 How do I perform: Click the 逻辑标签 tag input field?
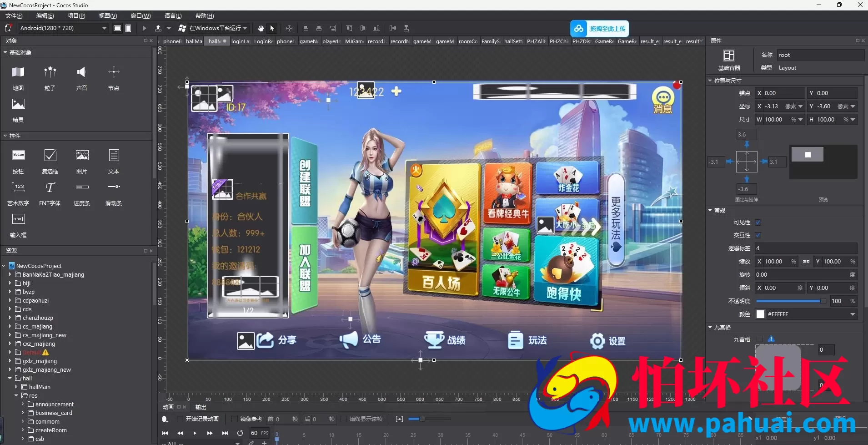[x=805, y=248]
